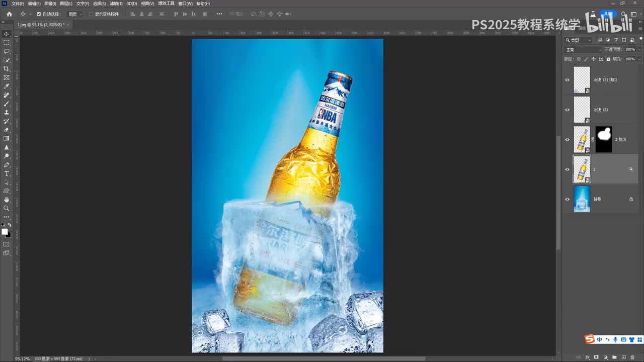Viewport: 644px width, 362px height.
Task: Hide the 2 拷贝 layer
Action: coord(568,139)
